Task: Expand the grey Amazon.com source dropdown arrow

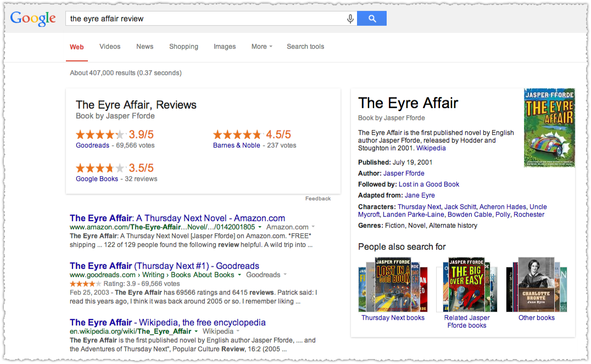Action: click(x=313, y=227)
